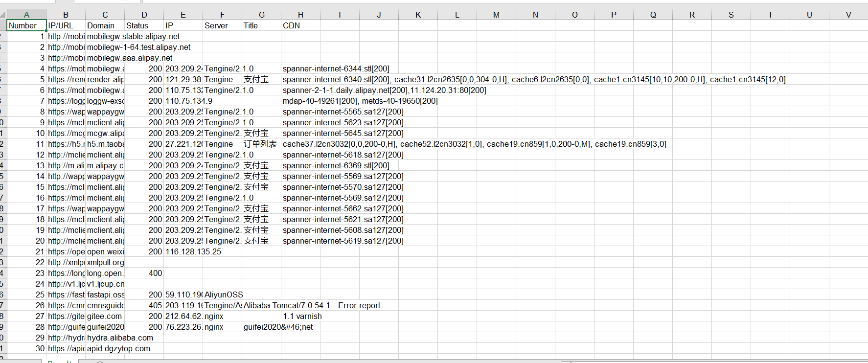868x363 pixels.
Task: Click the IP cell 110.75.134.9
Action: point(188,101)
